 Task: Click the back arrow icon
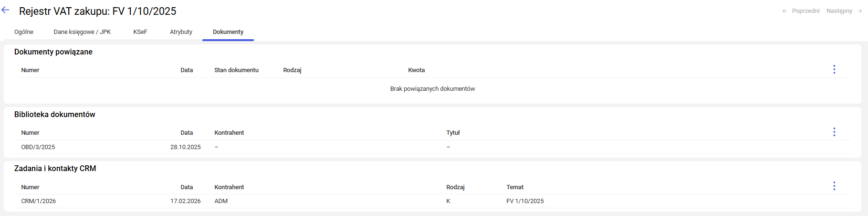tap(6, 10)
